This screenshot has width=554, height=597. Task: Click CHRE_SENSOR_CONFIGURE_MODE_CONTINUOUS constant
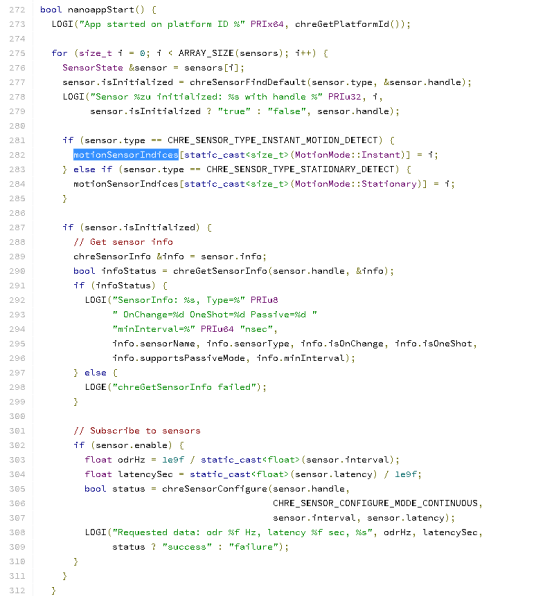click(375, 503)
